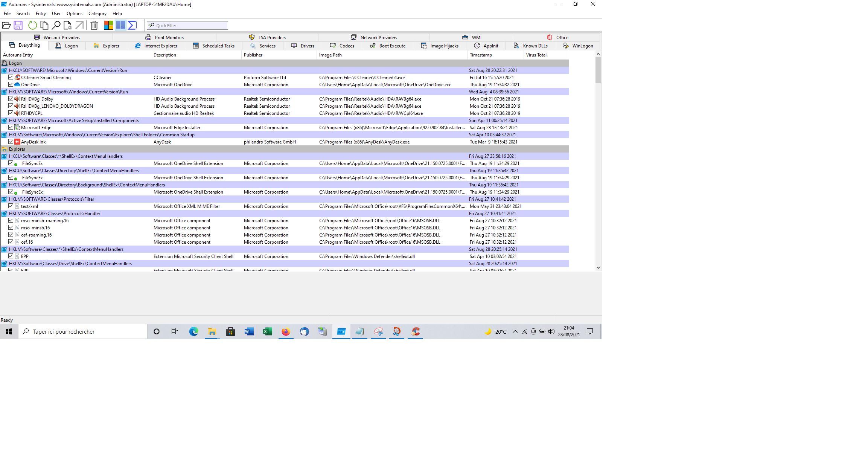
Task: Uncheck CCleaner Smart Cleaning entry
Action: coord(11,77)
